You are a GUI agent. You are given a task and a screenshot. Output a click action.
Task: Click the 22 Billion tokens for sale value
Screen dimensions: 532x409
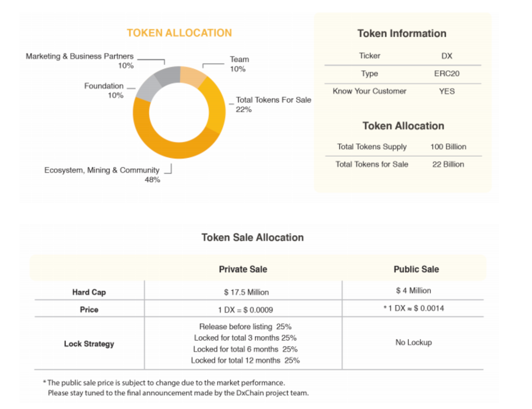click(x=448, y=164)
